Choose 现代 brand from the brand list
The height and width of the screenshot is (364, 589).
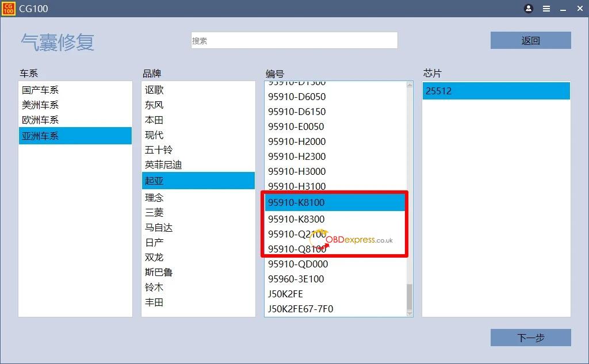pos(154,135)
